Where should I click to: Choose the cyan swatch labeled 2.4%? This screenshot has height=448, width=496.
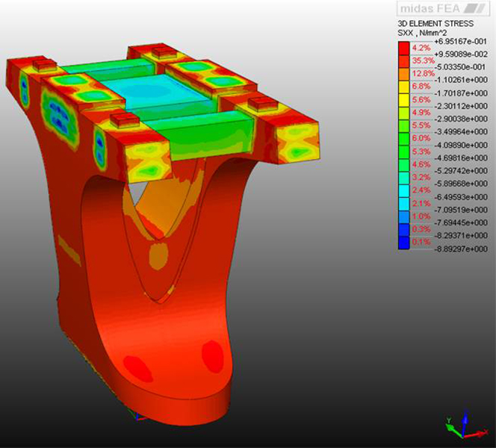click(x=404, y=191)
